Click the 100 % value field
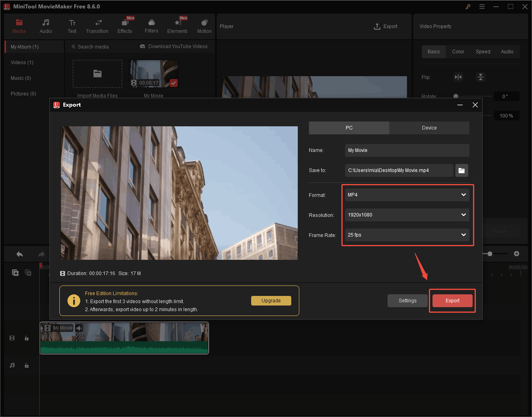The image size is (532, 417). 506,116
